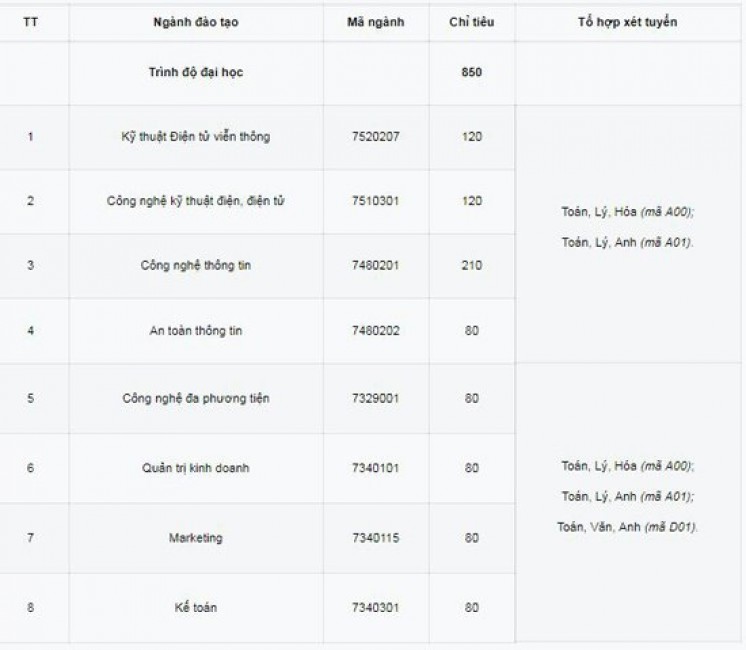Click the "Kế toán" major cell
Image resolution: width=746 pixels, height=650 pixels.
coord(196,607)
